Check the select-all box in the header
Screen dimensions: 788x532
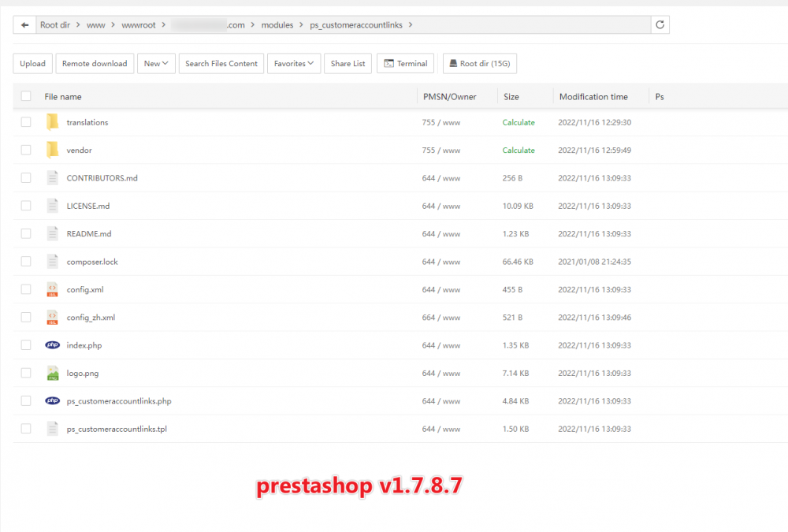(25, 96)
